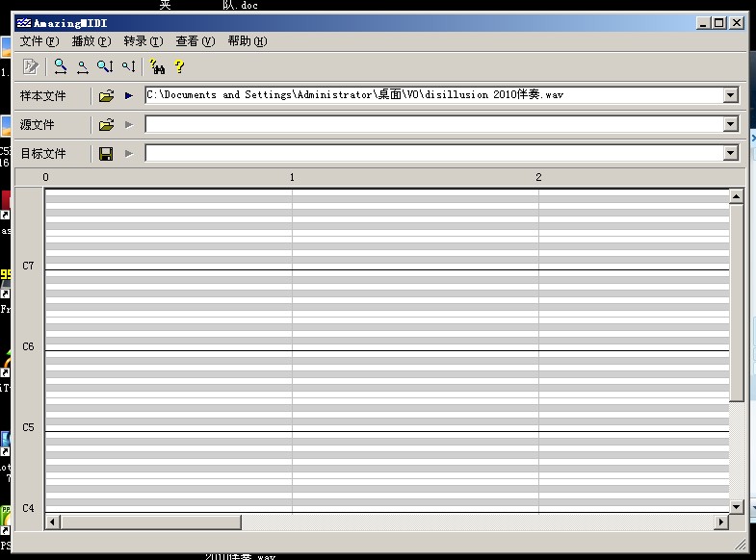
Task: Open the 播放(P) menu
Action: [91, 41]
